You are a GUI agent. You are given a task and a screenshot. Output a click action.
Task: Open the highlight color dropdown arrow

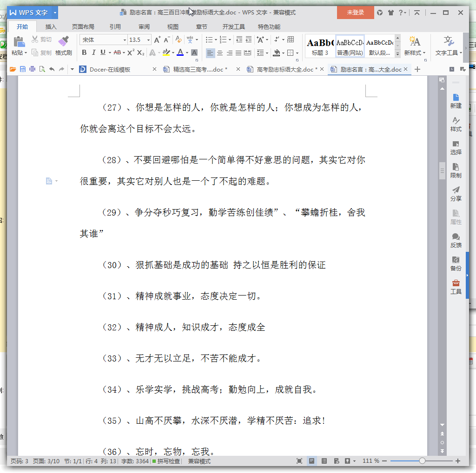coord(173,53)
